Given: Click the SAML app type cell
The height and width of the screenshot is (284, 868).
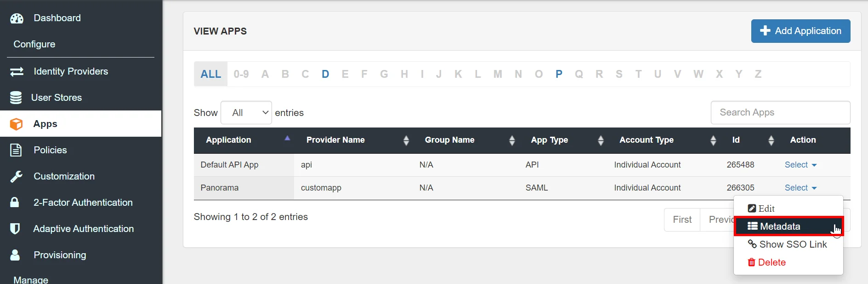Looking at the screenshot, I should coord(563,188).
